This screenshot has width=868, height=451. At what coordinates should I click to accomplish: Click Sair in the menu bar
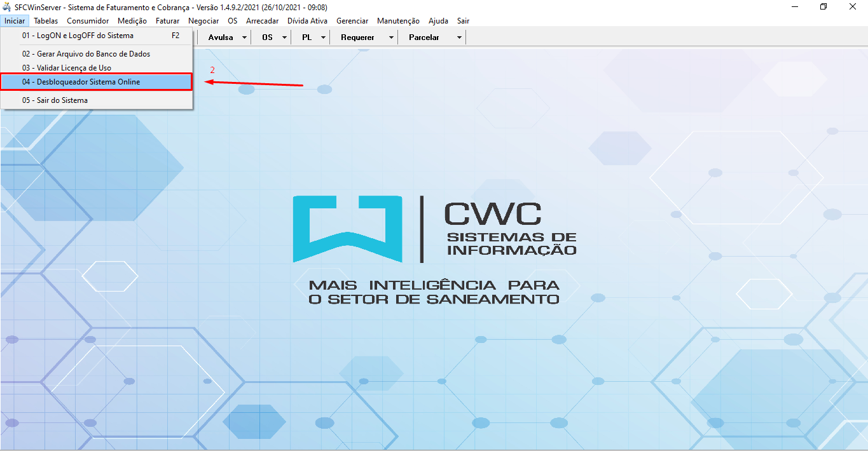coord(463,20)
